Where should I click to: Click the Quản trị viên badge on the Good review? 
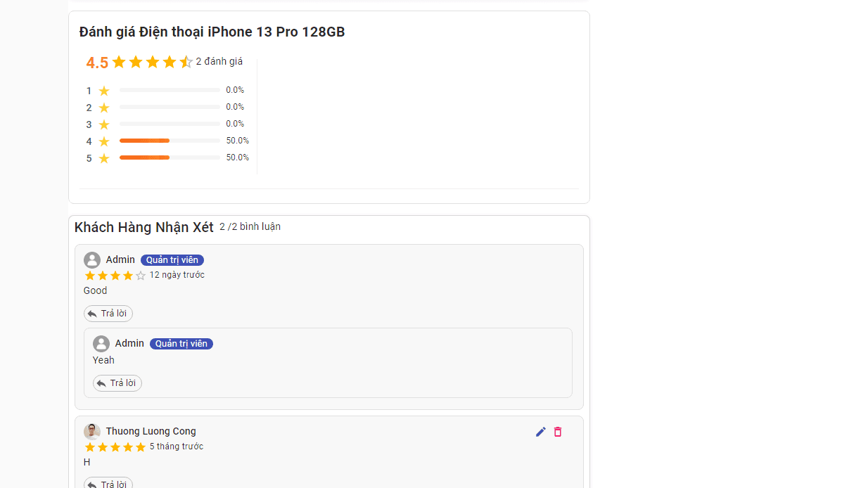point(172,260)
